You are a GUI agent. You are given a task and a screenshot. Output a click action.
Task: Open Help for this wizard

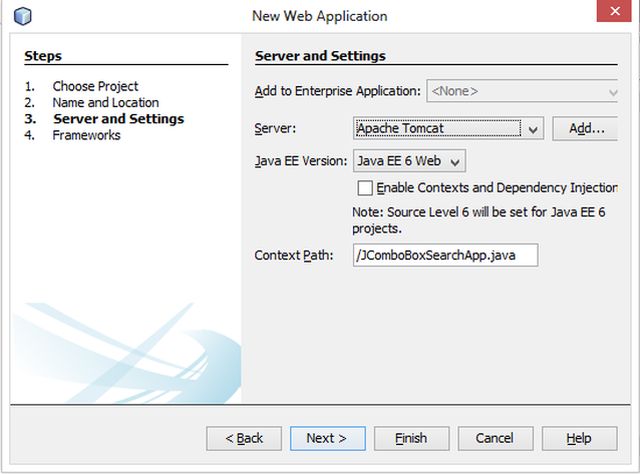(x=579, y=438)
